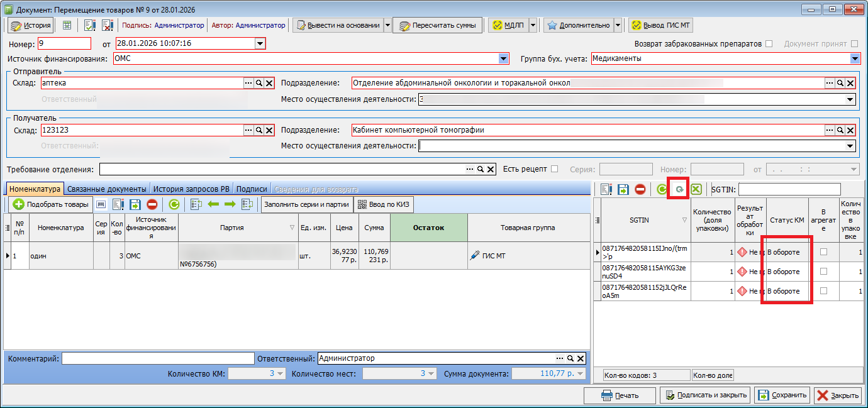Open the История запросов РВ tab

point(192,189)
